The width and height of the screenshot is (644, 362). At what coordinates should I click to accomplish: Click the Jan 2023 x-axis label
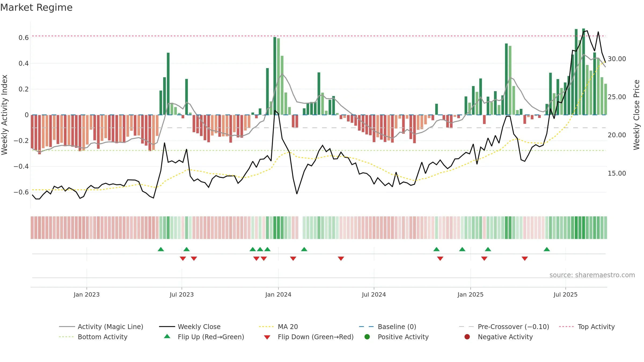86,294
